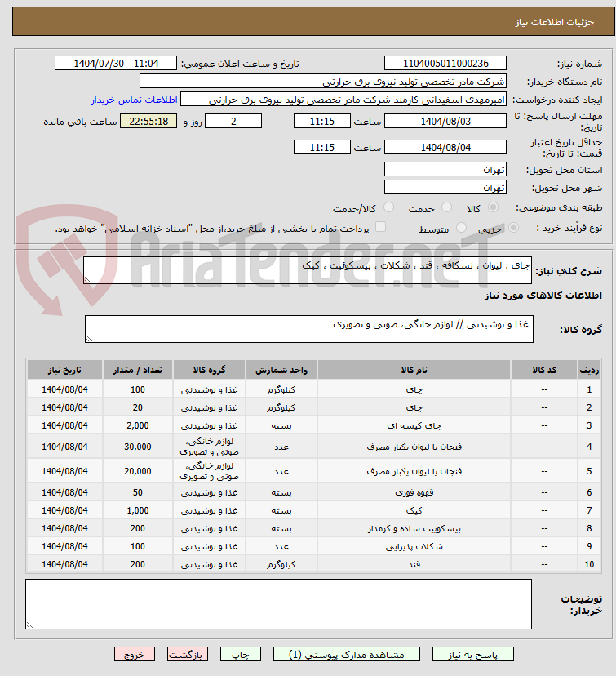Click the کد کالا column header
Image resolution: width=616 pixels, height=676 pixels.
click(544, 370)
